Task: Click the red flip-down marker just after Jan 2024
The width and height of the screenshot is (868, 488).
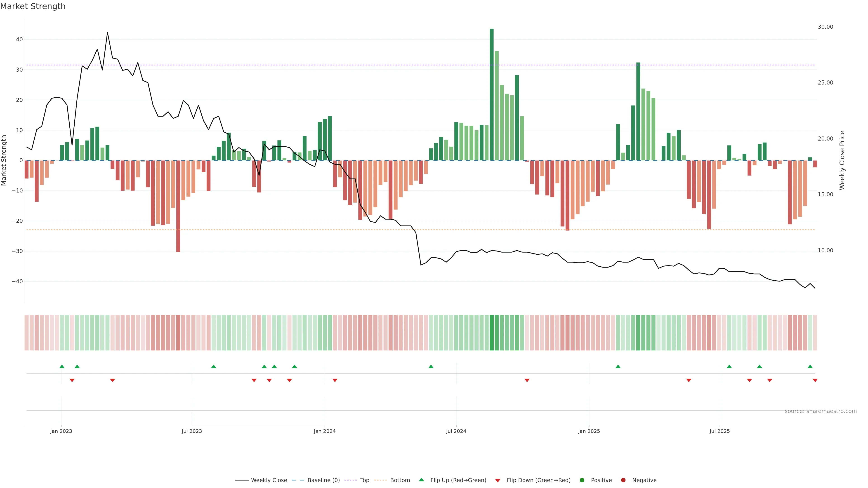Action: point(335,380)
